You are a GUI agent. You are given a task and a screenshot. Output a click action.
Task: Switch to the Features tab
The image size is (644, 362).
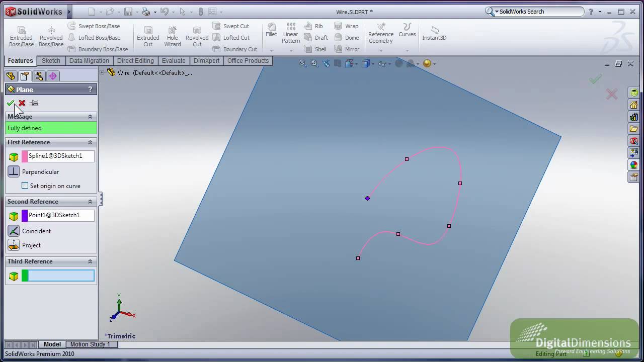click(21, 61)
